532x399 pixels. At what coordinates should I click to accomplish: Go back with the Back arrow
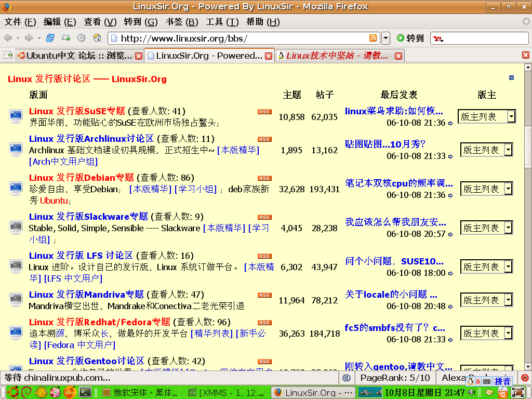click(x=7, y=38)
